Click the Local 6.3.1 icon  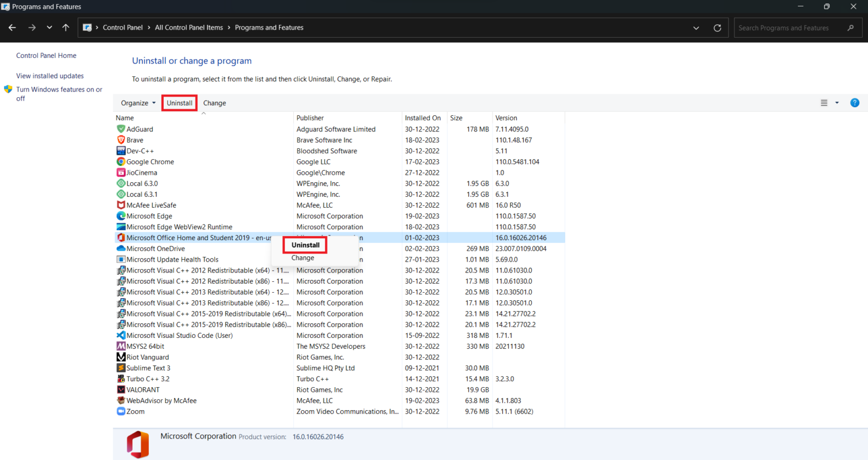[x=121, y=194]
